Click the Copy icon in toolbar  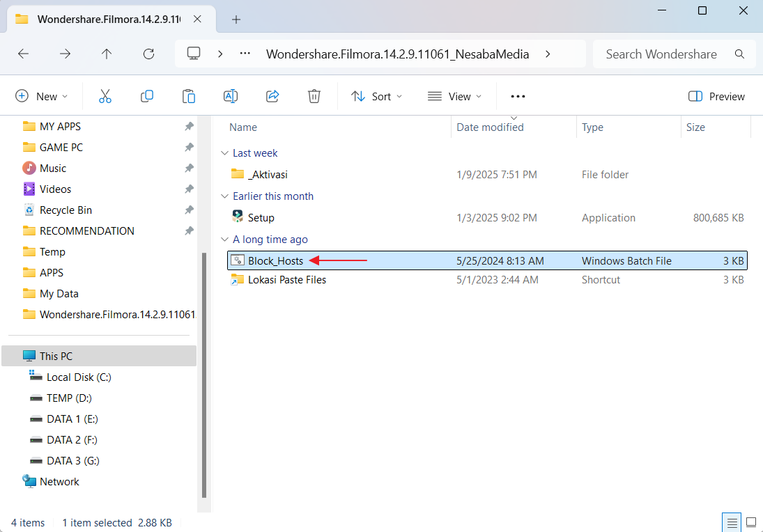click(x=147, y=97)
